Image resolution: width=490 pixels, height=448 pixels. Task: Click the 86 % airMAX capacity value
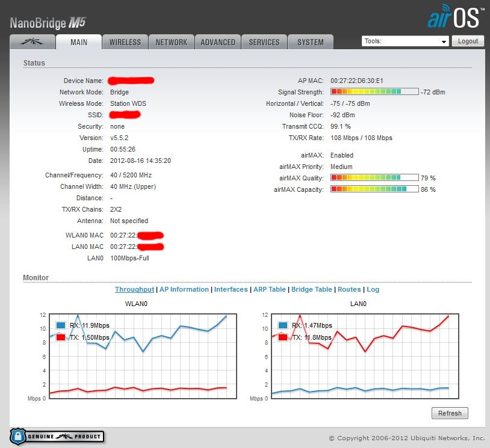click(428, 189)
